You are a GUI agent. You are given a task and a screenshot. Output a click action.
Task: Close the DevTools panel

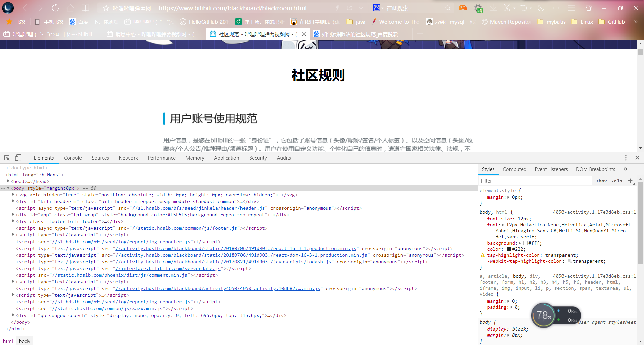click(637, 158)
